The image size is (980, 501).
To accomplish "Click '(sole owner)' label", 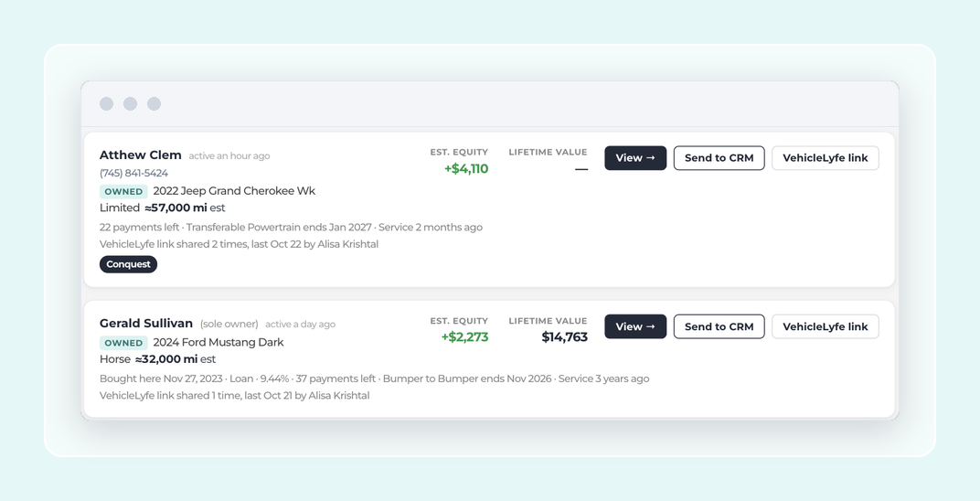I will (229, 325).
